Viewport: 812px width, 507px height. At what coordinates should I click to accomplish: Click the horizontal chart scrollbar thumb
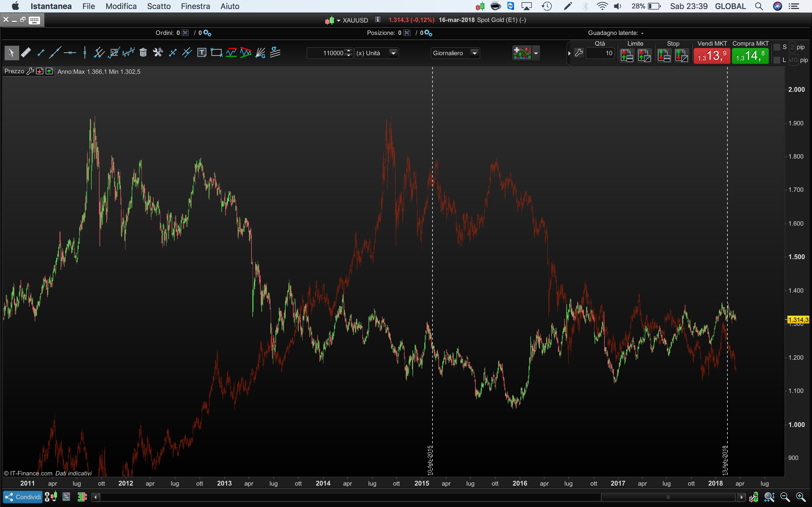[668, 497]
